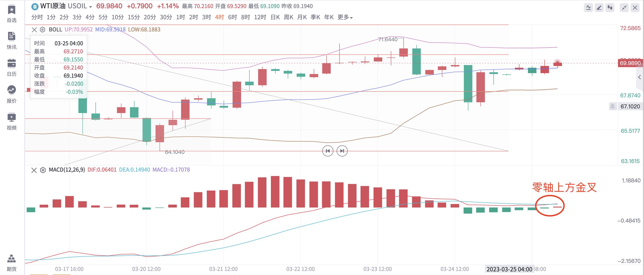Open MACD indicator settings hexagon icon
The image size is (644, 275).
coord(43,170)
